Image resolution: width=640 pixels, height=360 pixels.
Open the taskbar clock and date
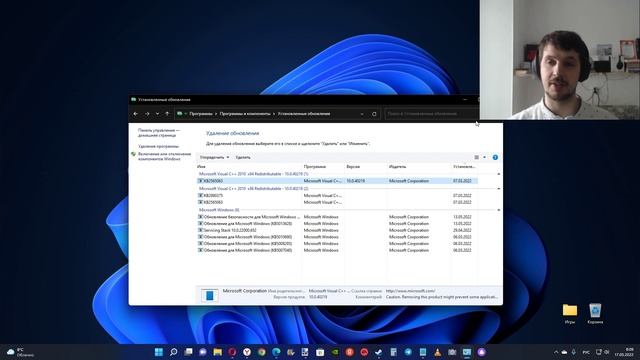pos(624,352)
